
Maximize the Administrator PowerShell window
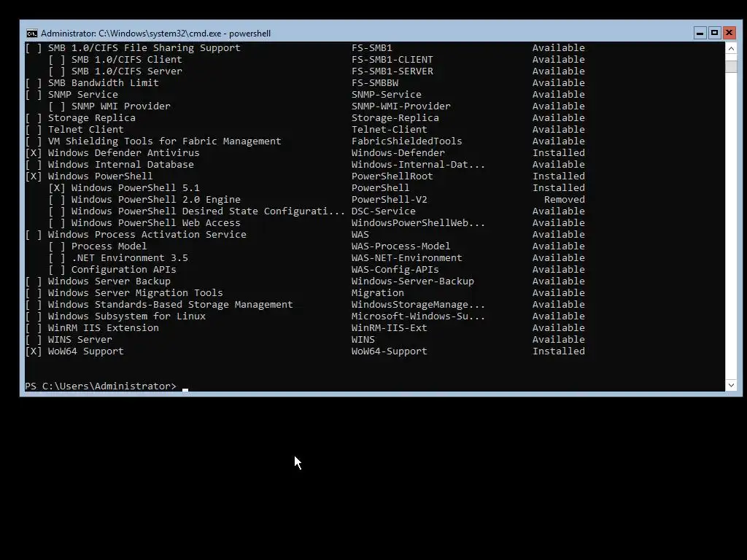(714, 33)
